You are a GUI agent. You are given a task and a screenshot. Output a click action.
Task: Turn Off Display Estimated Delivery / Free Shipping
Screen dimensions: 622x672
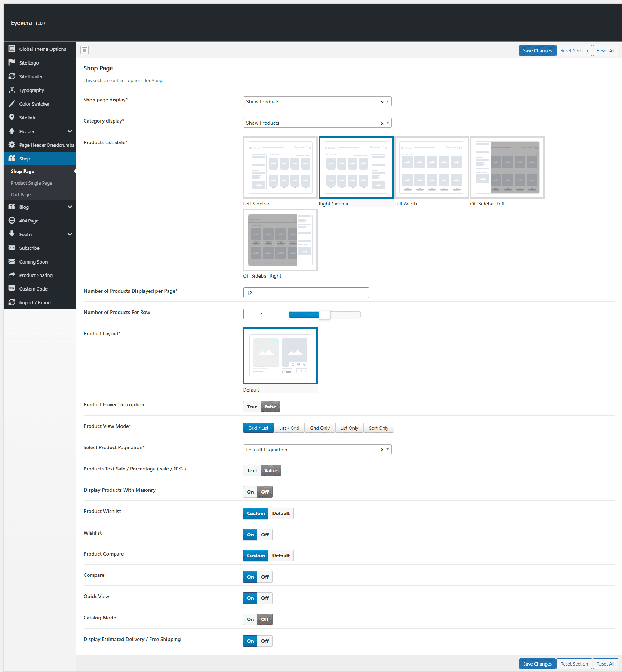(265, 641)
